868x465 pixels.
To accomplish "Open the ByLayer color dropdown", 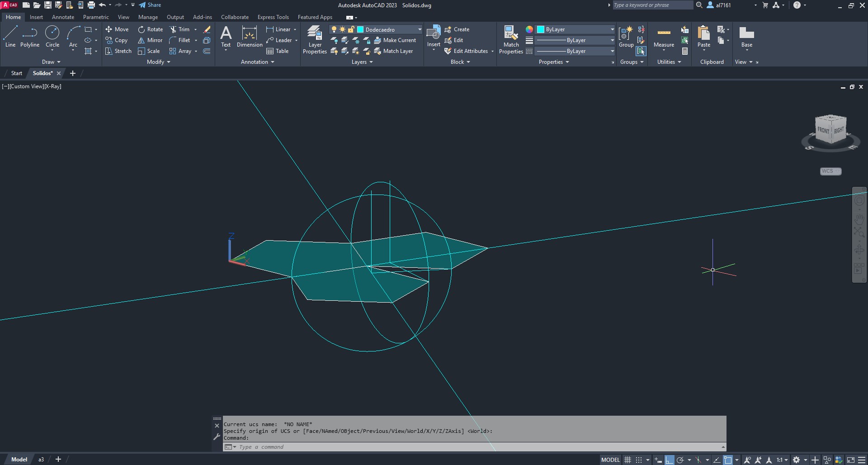I will (612, 29).
